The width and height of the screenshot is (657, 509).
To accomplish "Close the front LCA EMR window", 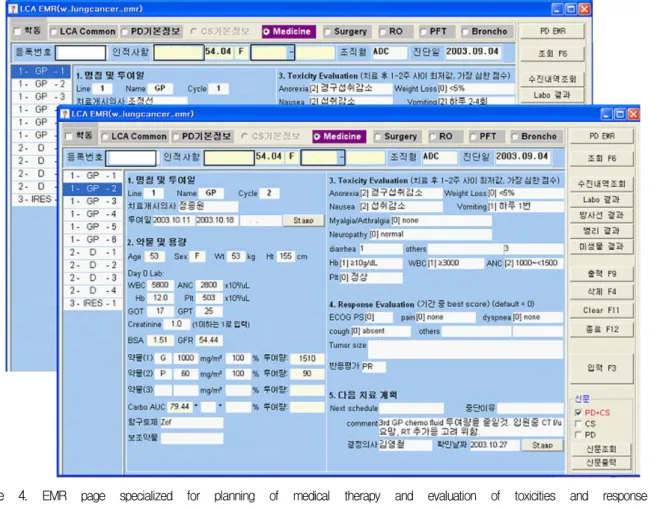I will 634,114.
